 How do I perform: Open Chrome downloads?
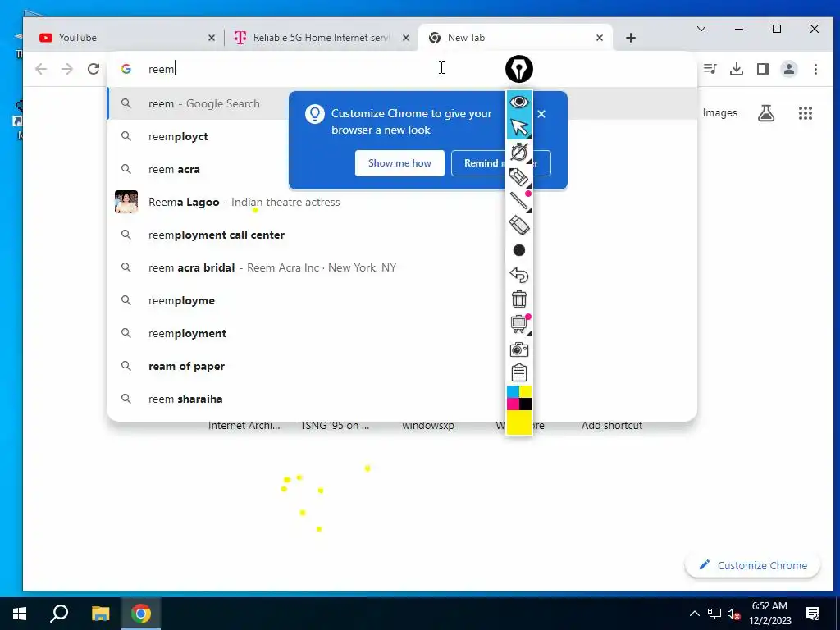[737, 69]
